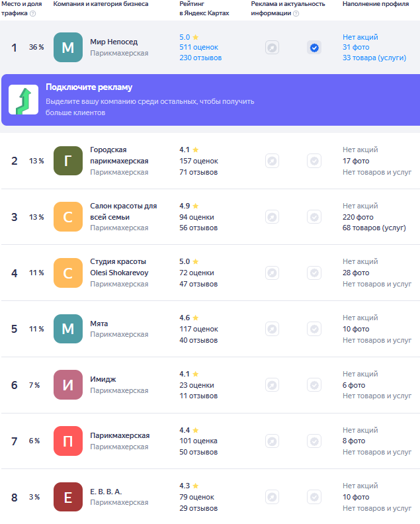This screenshot has width=420, height=524.
Task: Click help icon beside Реклама и актуальность информации
Action: coord(296,13)
